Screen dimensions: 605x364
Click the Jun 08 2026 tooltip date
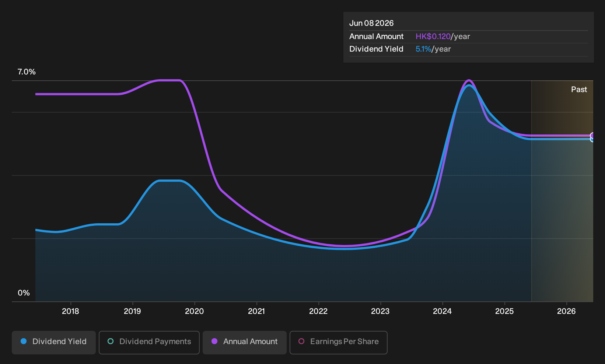(371, 23)
